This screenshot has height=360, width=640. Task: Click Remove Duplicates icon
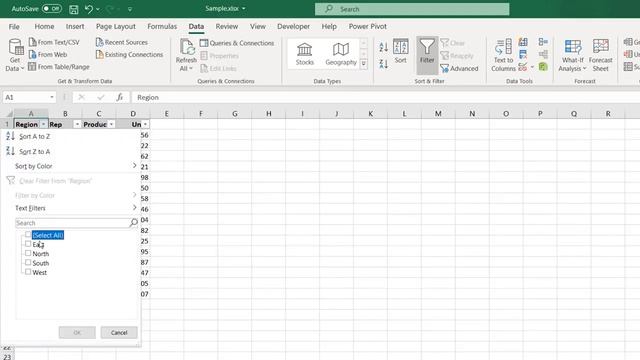(523, 54)
